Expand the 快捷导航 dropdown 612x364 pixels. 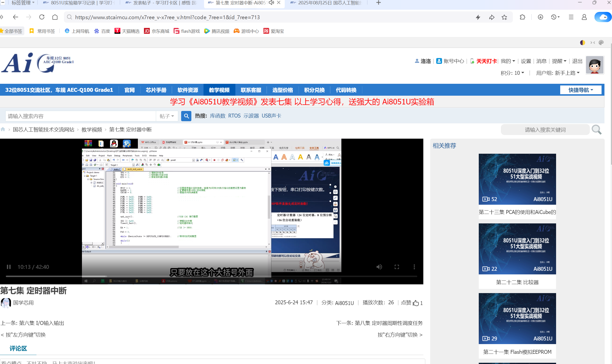point(581,90)
